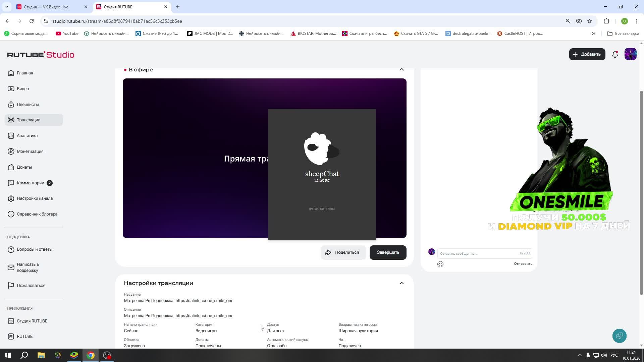644x362 pixels.
Task: Collapse Настройки трансляции section
Action: click(x=401, y=283)
